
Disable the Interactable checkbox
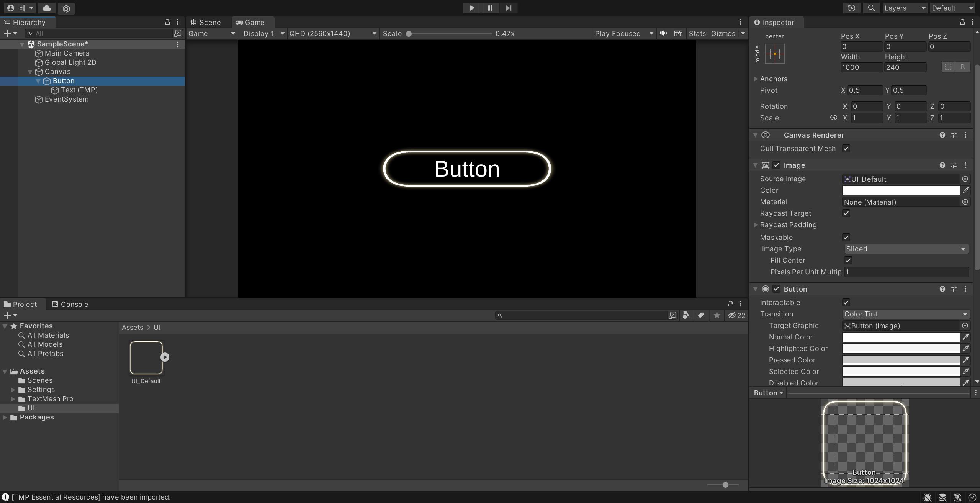point(846,303)
